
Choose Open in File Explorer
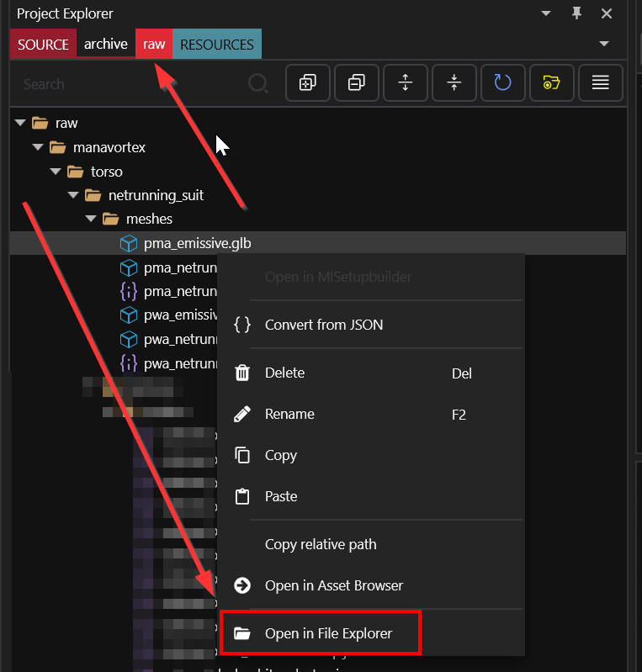(328, 633)
